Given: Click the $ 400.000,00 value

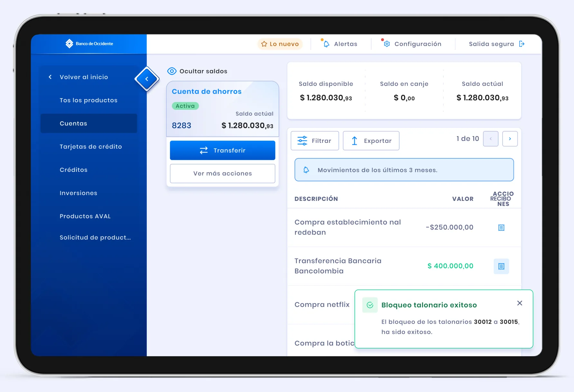Looking at the screenshot, I should [450, 266].
